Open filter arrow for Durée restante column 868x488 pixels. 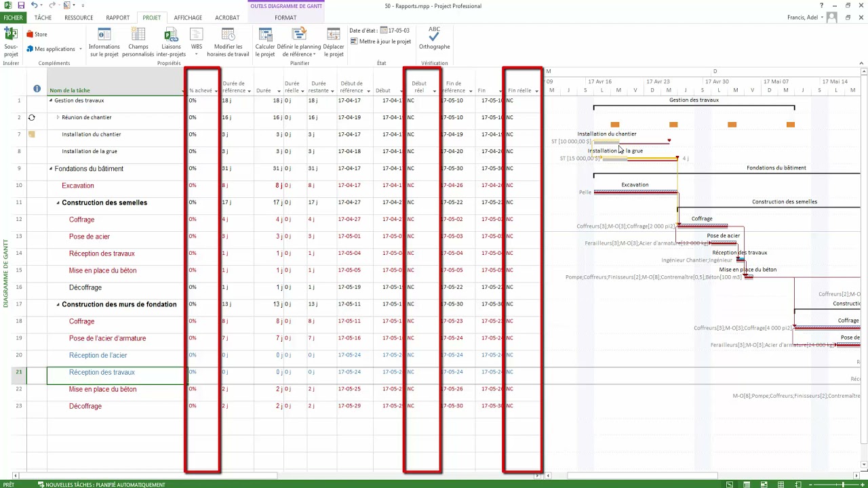pyautogui.click(x=333, y=91)
